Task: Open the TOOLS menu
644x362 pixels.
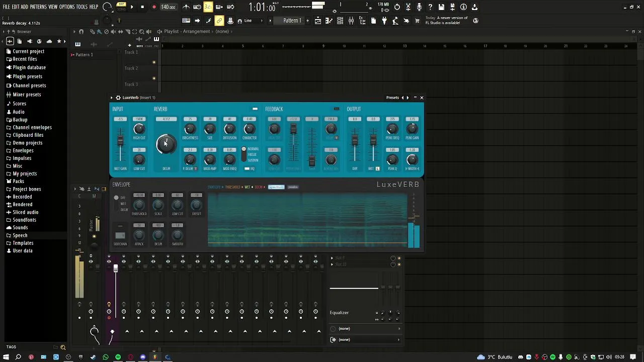Action: (82, 7)
